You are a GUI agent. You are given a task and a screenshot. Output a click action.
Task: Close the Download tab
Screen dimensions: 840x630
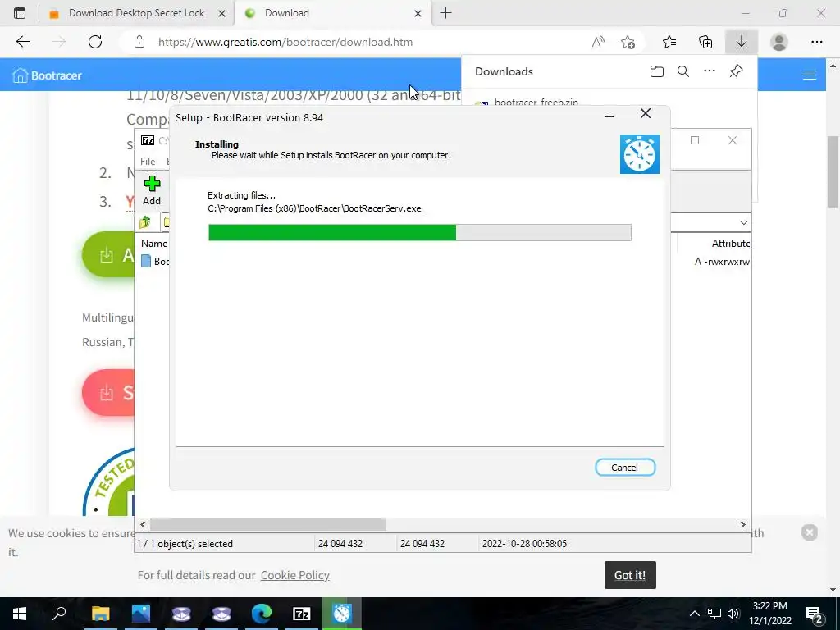pos(418,14)
